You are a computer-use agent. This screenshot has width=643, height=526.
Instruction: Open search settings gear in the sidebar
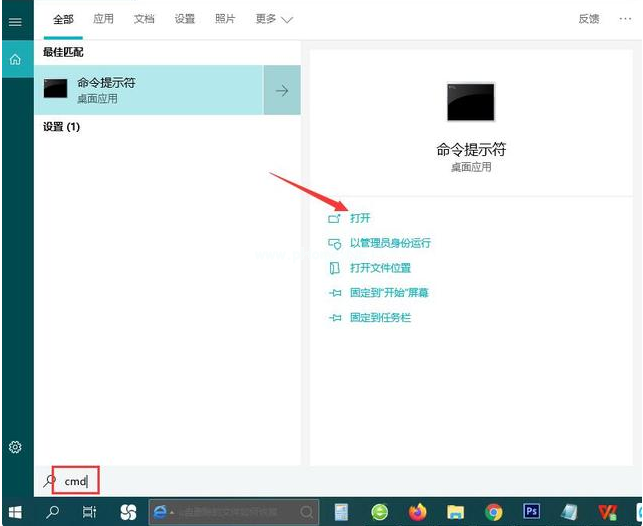(x=15, y=447)
